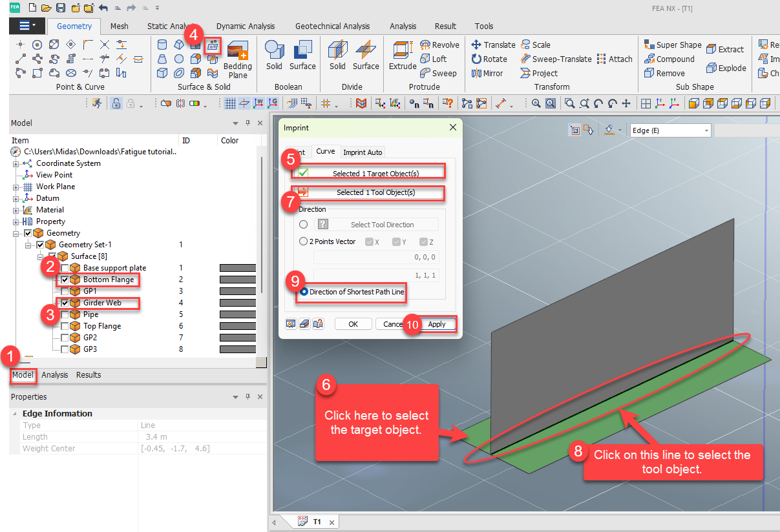Click the Explode icon in Sub Shape

coord(727,68)
